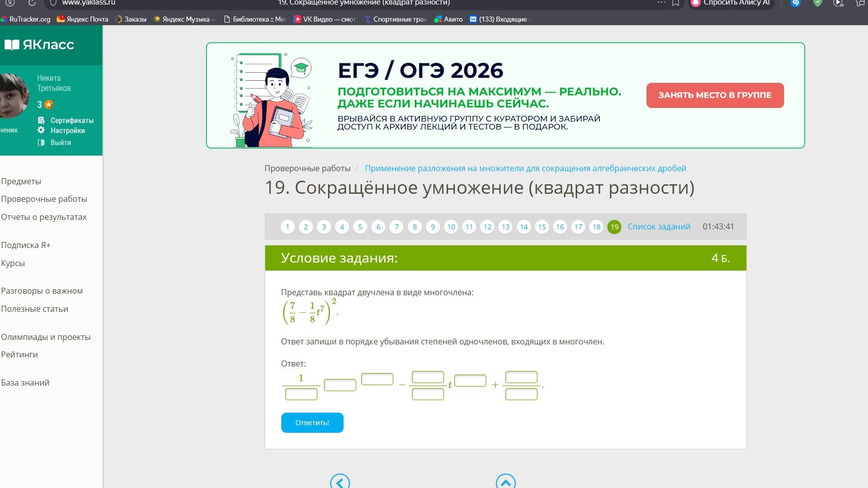Click the orange star rating badge
868x488 pixels.
[x=49, y=104]
